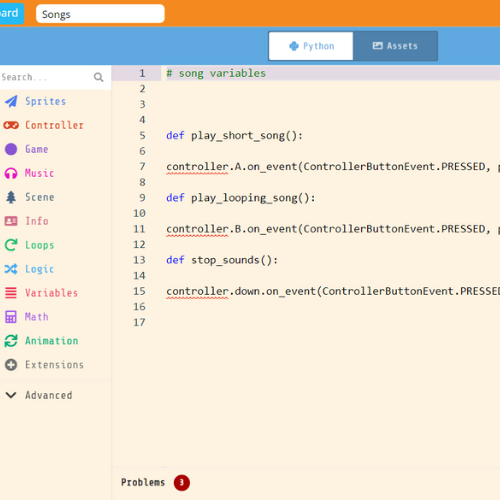Open the Math toolbox category label
Screen dimensions: 500x500
pos(37,317)
